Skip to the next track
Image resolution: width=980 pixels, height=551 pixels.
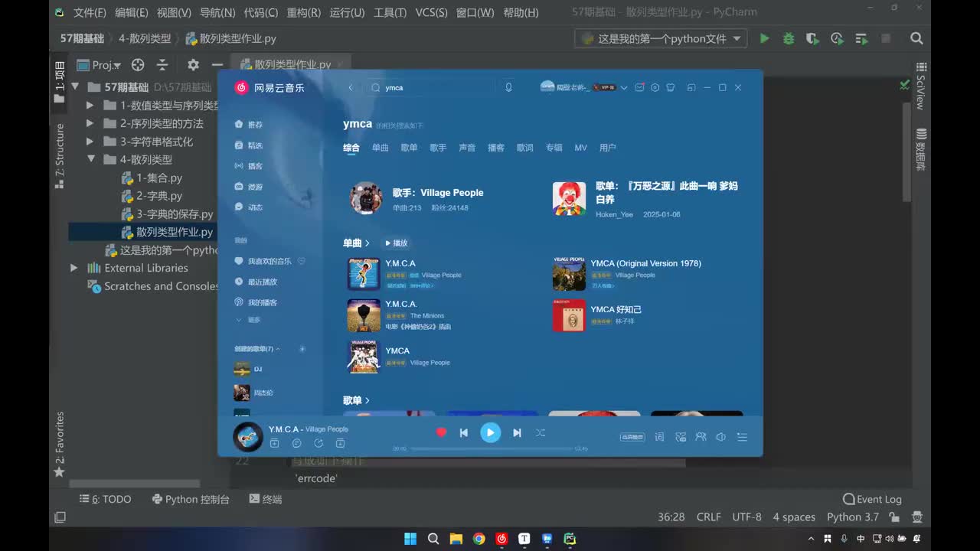[x=517, y=433]
